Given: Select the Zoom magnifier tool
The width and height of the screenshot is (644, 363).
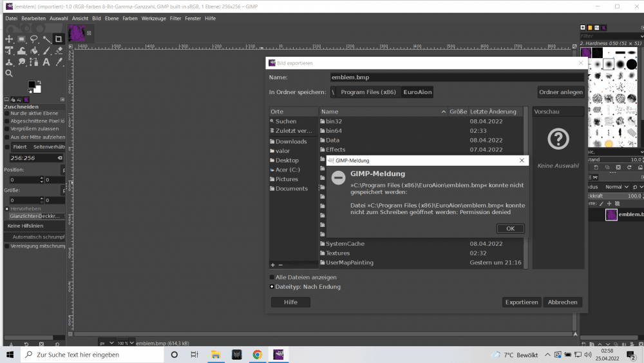Looking at the screenshot, I should click(x=9, y=74).
